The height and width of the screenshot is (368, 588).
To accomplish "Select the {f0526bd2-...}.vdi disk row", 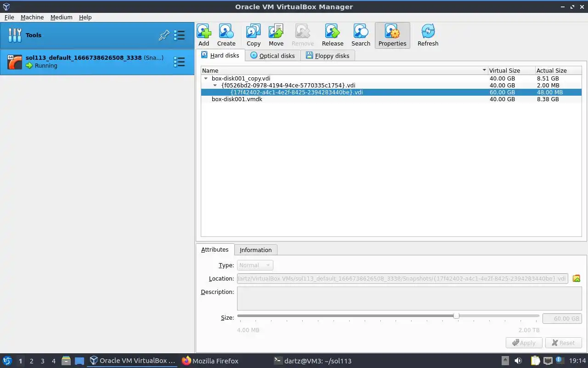I will pos(391,86).
